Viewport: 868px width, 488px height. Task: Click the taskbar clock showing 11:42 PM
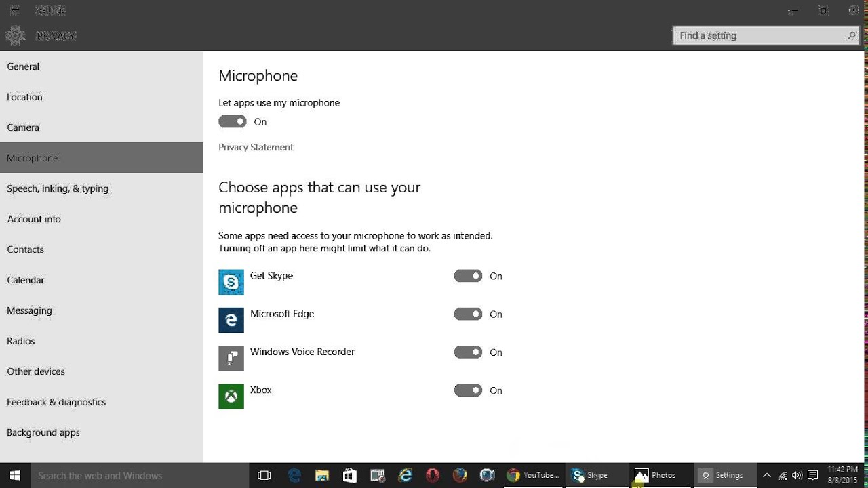pyautogui.click(x=843, y=474)
